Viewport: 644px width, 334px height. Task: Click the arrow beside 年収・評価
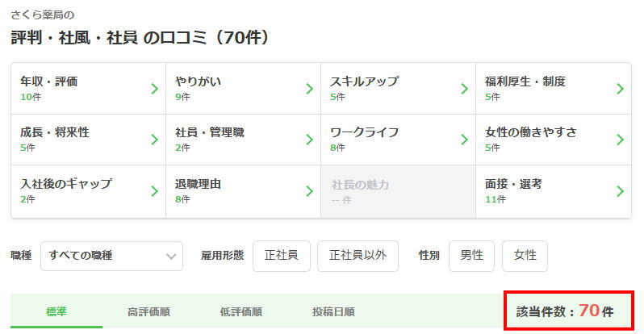click(154, 89)
